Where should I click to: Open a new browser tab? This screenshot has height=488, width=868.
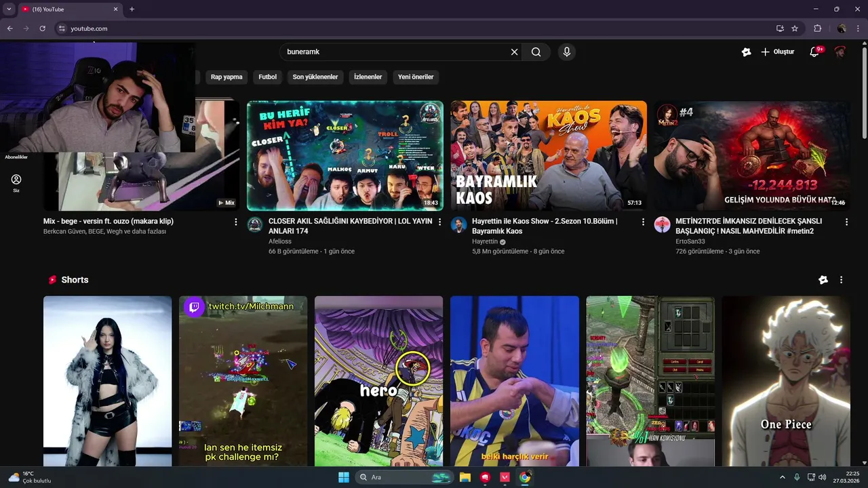pos(132,9)
